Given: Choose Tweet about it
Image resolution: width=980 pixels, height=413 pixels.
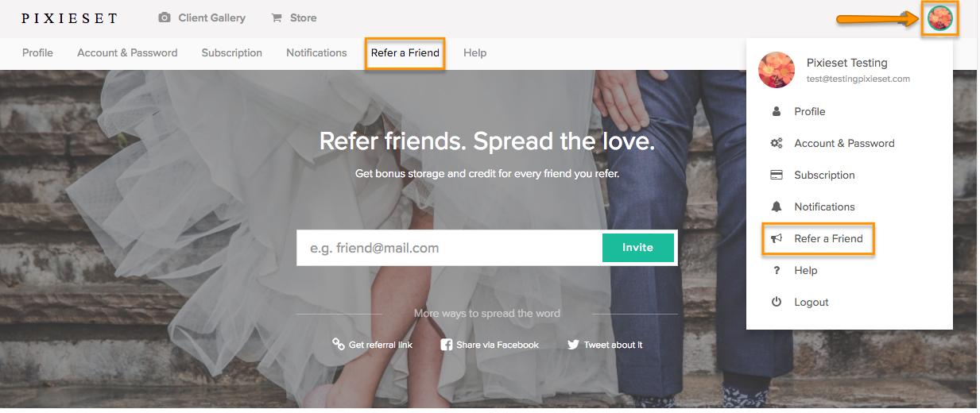Looking at the screenshot, I should 605,345.
